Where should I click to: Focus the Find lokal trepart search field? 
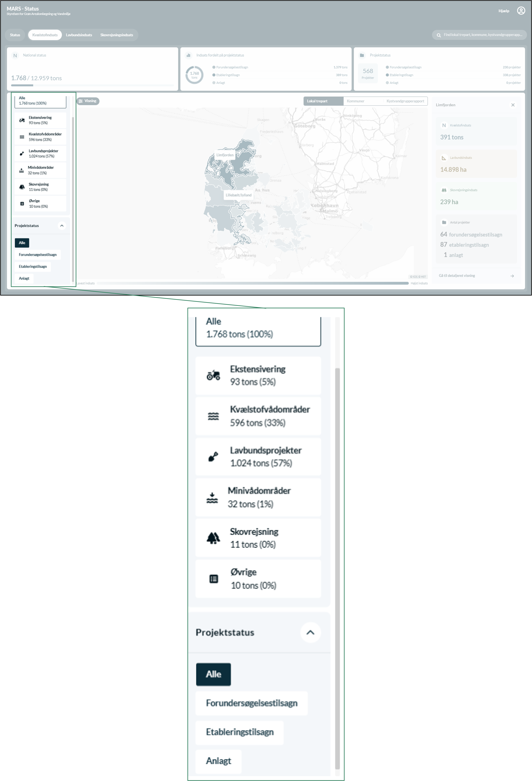click(x=479, y=35)
